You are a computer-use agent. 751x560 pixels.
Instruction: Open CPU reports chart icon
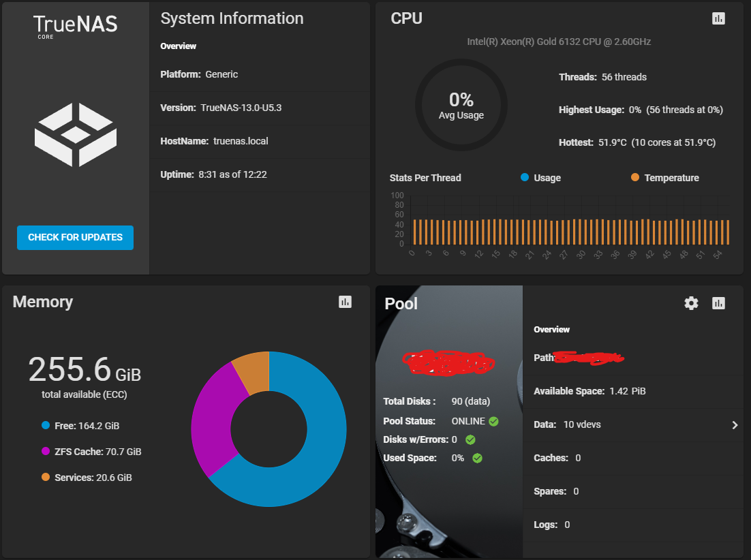[x=718, y=18]
